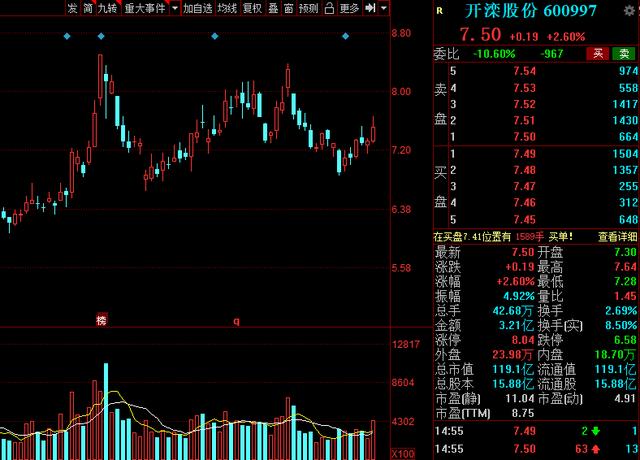Select the buy level 3 price 7.47

pos(524,187)
